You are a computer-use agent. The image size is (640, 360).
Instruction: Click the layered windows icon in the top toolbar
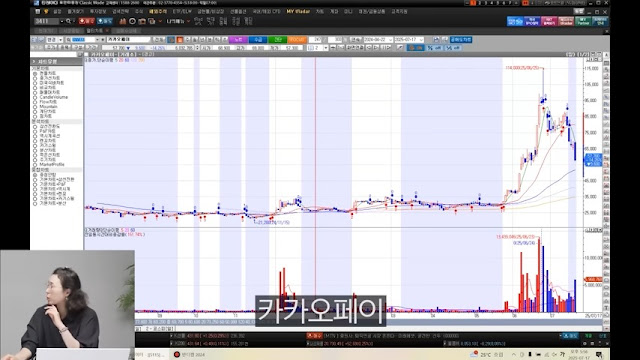pos(152,21)
